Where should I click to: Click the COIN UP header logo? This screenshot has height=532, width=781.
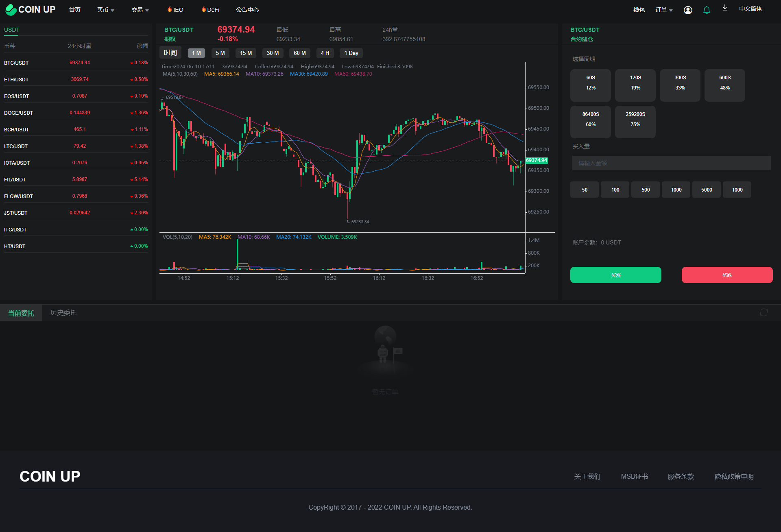click(31, 10)
